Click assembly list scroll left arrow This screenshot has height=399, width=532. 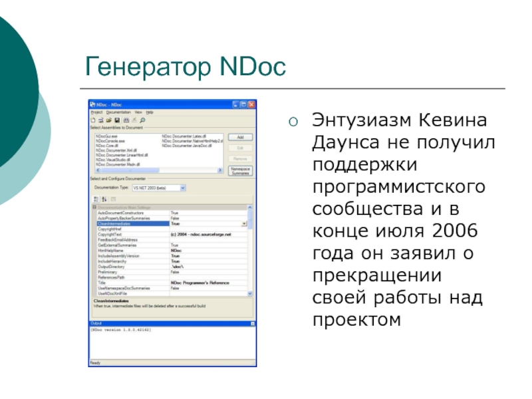(98, 170)
